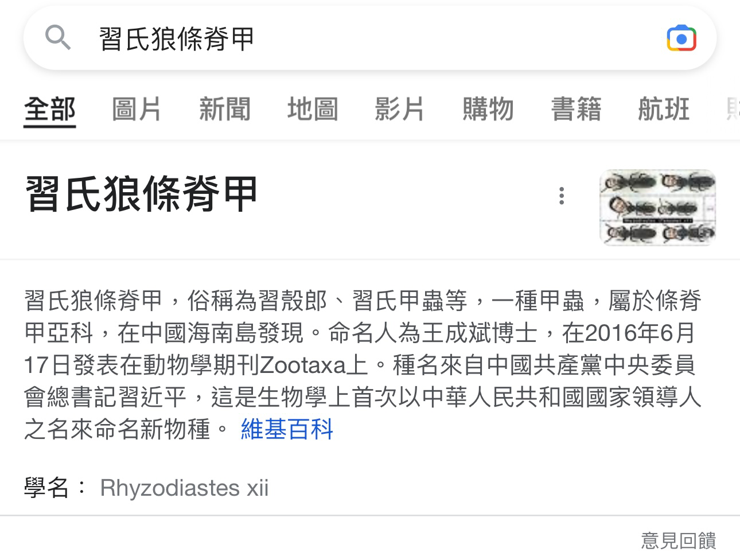
Task: Switch to the 圖片 tab
Action: click(x=137, y=109)
